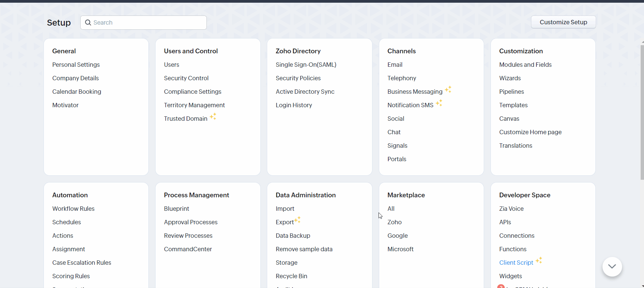The width and height of the screenshot is (644, 288).
Task: Click the search magnifier icon
Action: (x=88, y=23)
